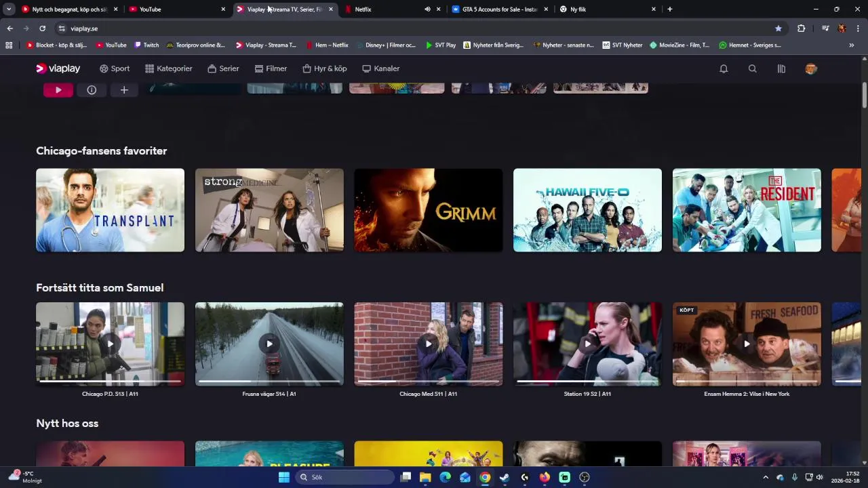Open the Viaplay notifications bell
Screen dimensions: 868x488
point(724,68)
